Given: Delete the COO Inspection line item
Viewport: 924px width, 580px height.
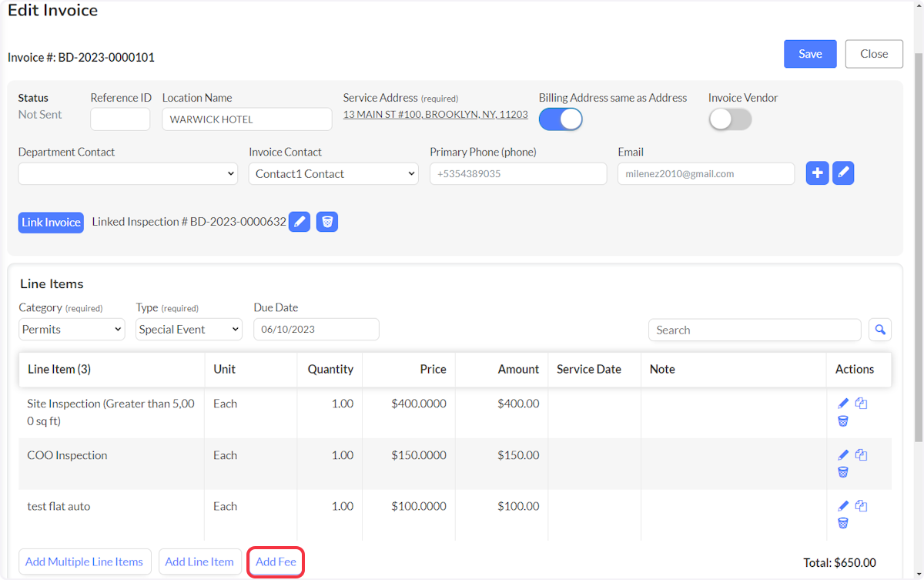Looking at the screenshot, I should 843,472.
